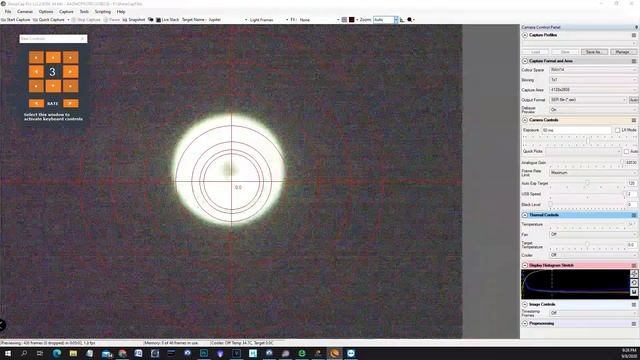Click the mount control right arrow button

point(70,72)
